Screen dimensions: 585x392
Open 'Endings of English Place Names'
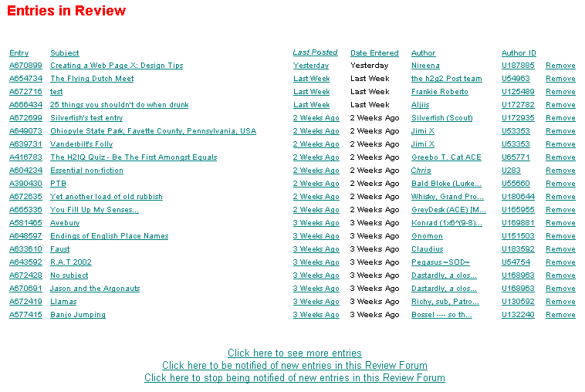coord(110,235)
